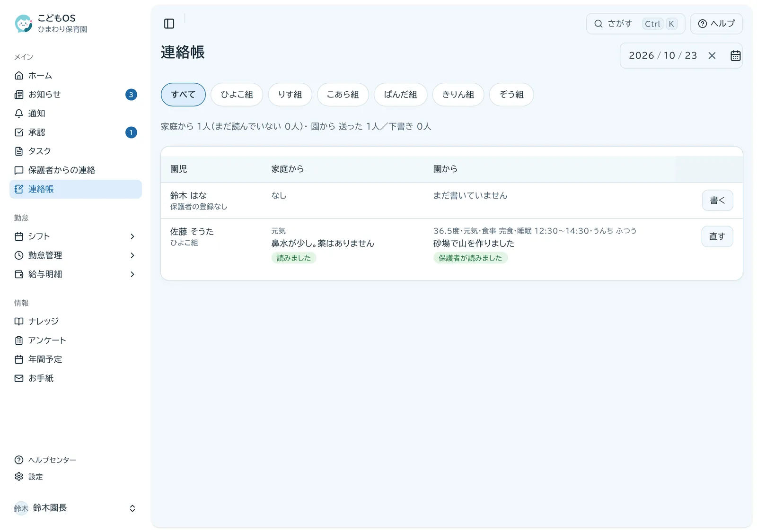The width and height of the screenshot is (757, 532).
Task: Open the calendar date picker icon
Action: point(735,56)
